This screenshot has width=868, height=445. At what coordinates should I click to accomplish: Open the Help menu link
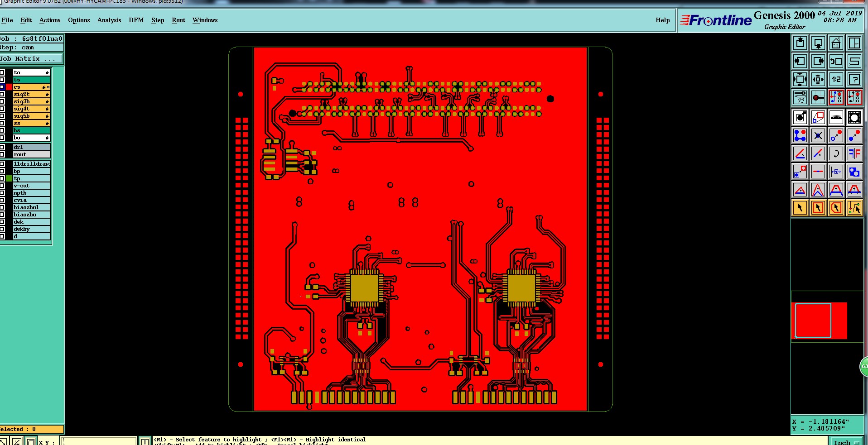click(662, 20)
